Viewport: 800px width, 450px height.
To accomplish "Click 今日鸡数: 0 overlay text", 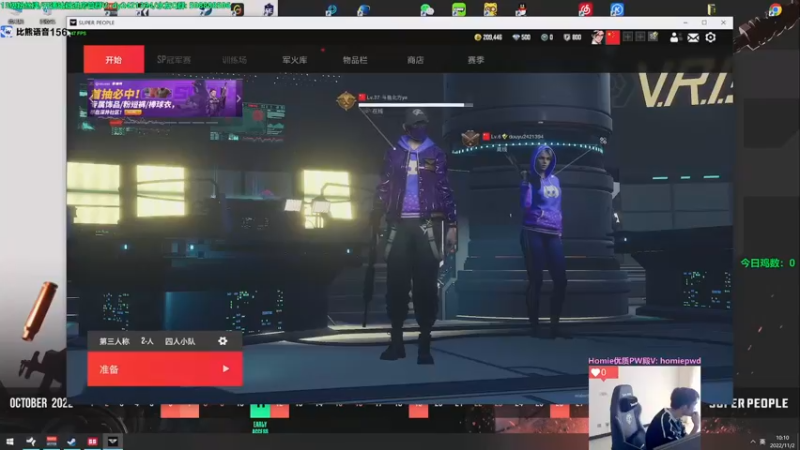I will (x=767, y=263).
